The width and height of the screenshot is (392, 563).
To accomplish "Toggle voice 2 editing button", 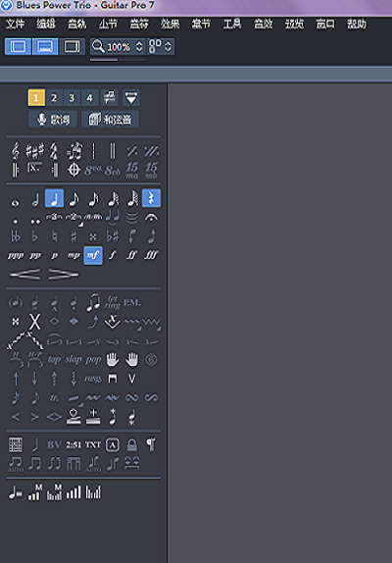I will 54,98.
